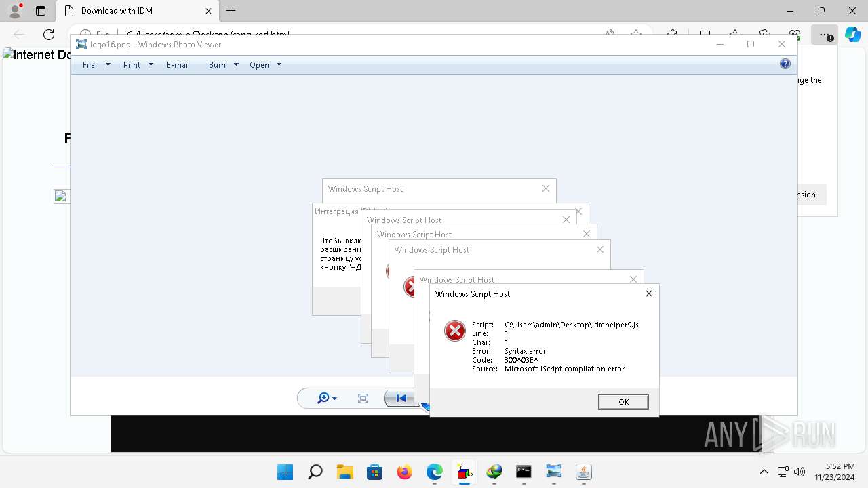Click E-mail in Photo Viewer toolbar
868x488 pixels.
[x=178, y=65]
